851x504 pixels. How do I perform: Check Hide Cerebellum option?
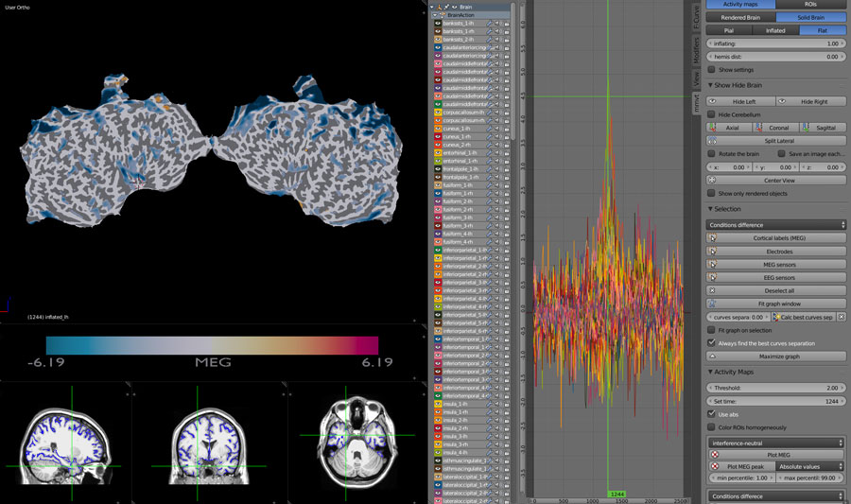point(711,114)
